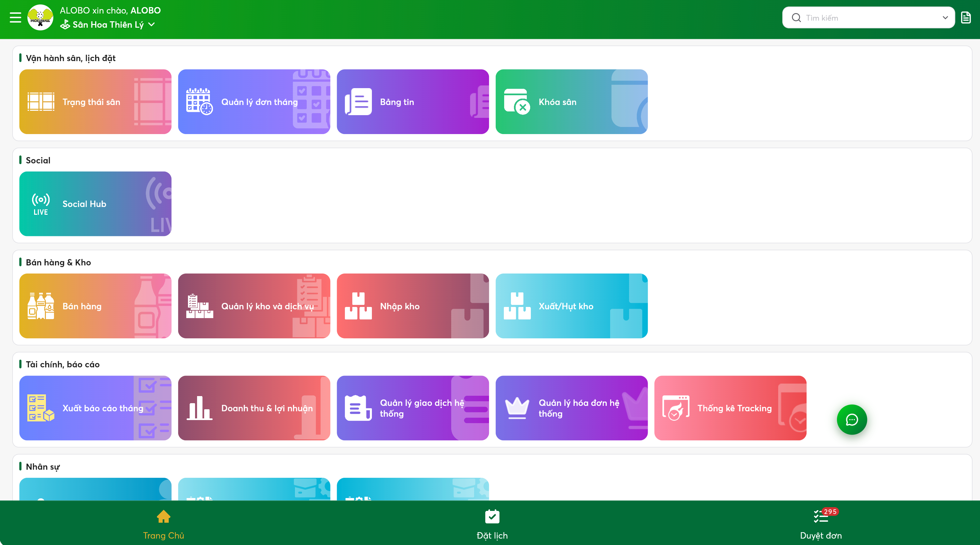This screenshot has width=980, height=545.
Task: Click the document icon beside search bar
Action: 965,18
